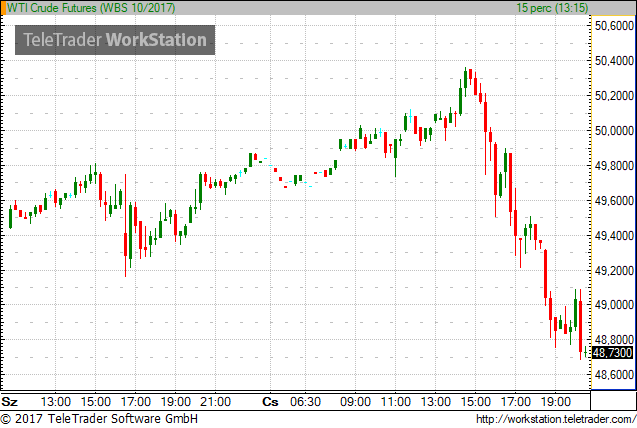This screenshot has width=637, height=428.
Task: Click the 06:30 time axis label
Action: tap(306, 402)
